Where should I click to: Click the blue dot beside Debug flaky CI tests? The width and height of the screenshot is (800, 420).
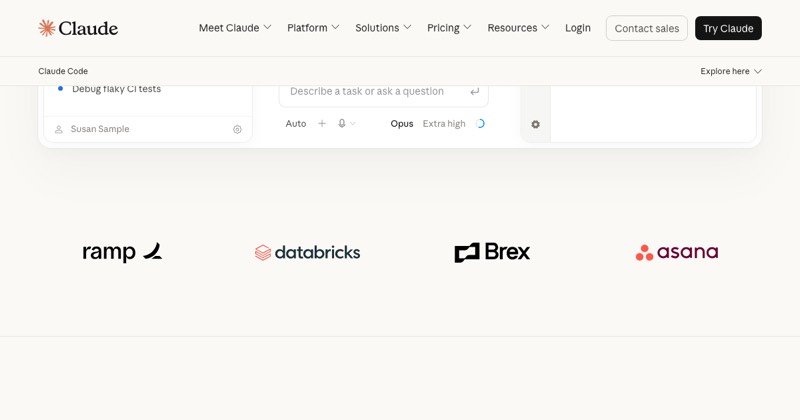click(x=60, y=89)
